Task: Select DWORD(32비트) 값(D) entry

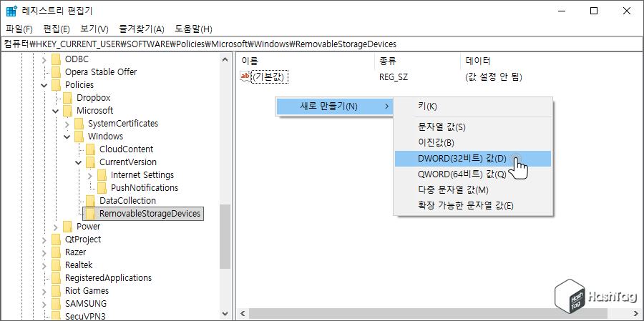Action: tap(473, 159)
